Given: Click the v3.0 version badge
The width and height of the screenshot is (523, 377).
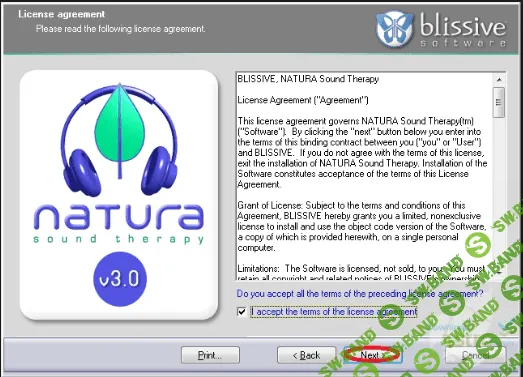Looking at the screenshot, I should [x=120, y=279].
